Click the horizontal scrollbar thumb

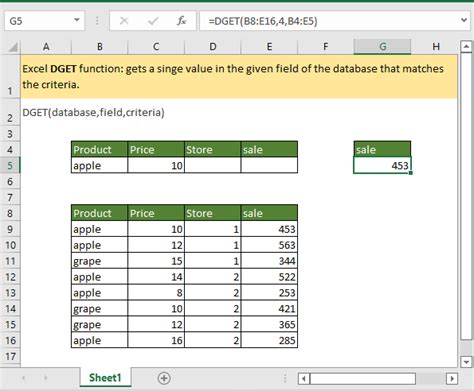(x=363, y=378)
